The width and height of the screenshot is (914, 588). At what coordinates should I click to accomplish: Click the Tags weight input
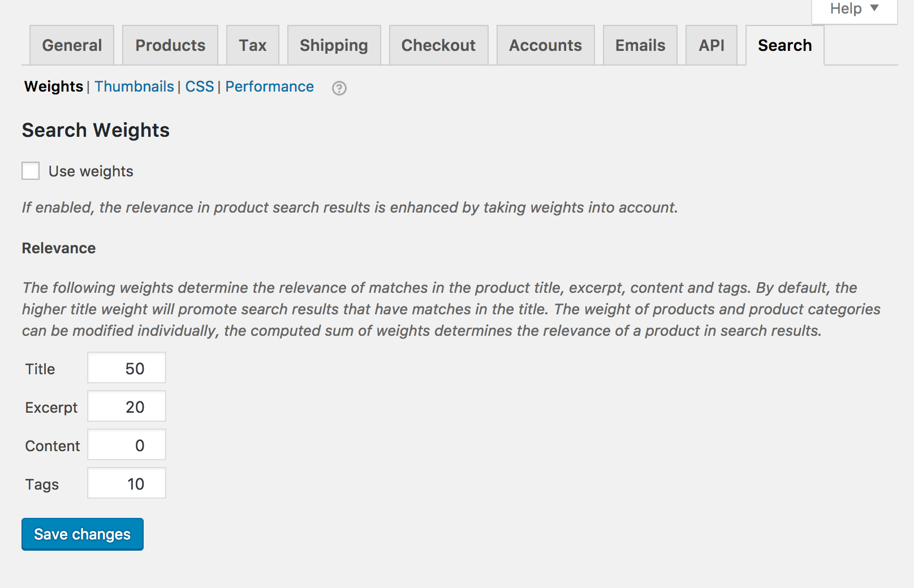pyautogui.click(x=127, y=483)
